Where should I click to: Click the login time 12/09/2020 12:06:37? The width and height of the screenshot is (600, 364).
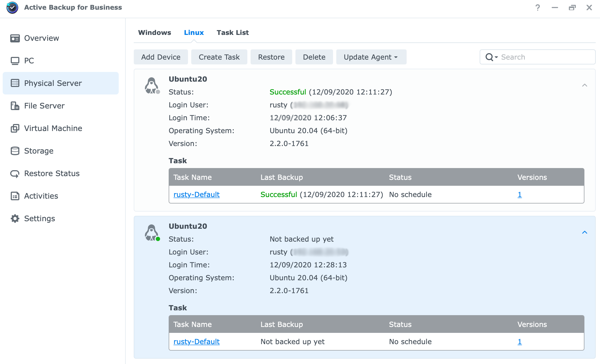308,118
